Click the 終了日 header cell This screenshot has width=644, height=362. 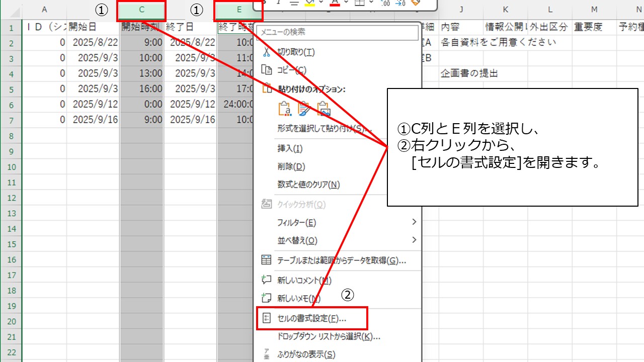click(x=190, y=28)
